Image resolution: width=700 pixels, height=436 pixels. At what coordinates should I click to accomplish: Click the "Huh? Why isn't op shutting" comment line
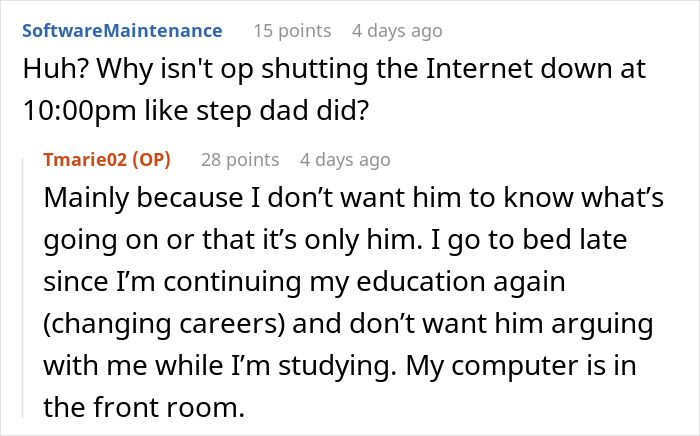point(334,69)
